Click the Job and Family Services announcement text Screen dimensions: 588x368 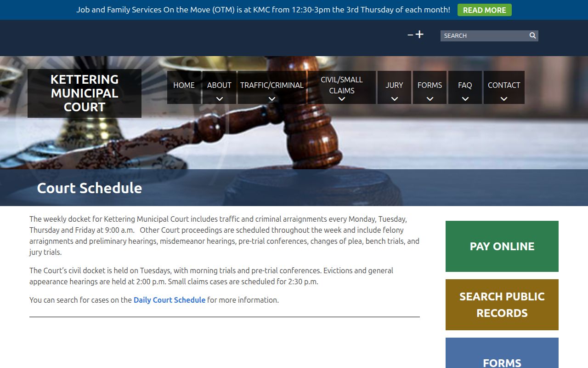pyautogui.click(x=263, y=10)
